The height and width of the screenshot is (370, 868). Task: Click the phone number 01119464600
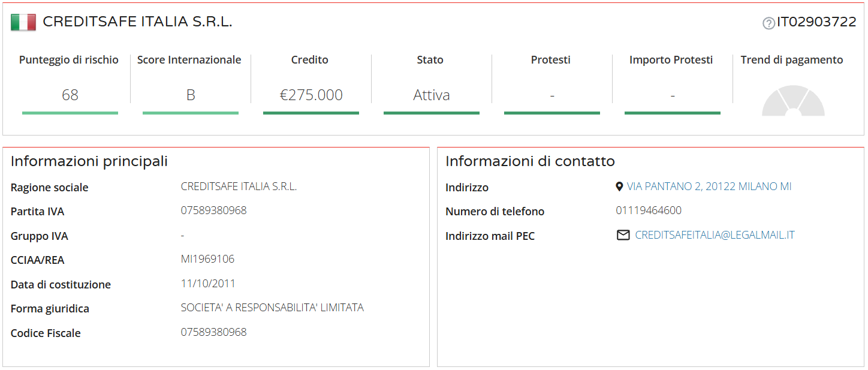point(649,210)
